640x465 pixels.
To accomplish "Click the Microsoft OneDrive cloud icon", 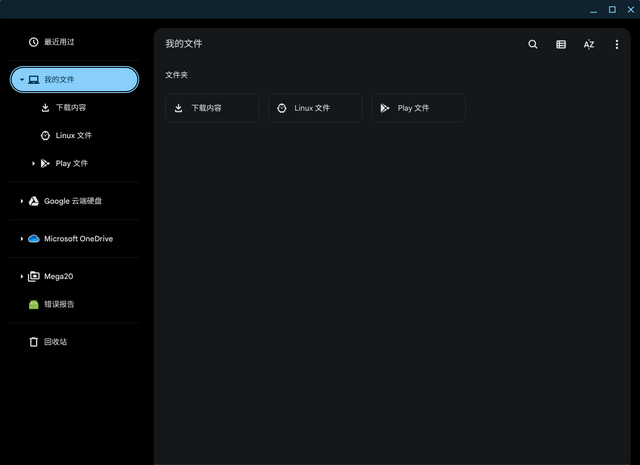I will [33, 239].
